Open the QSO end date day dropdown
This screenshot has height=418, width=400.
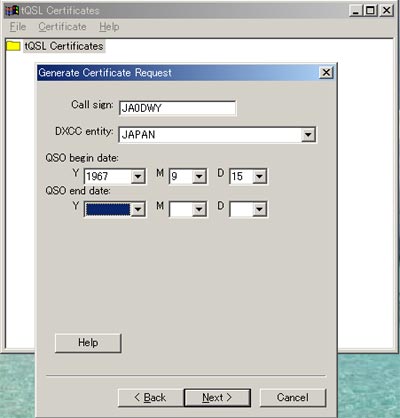(259, 209)
